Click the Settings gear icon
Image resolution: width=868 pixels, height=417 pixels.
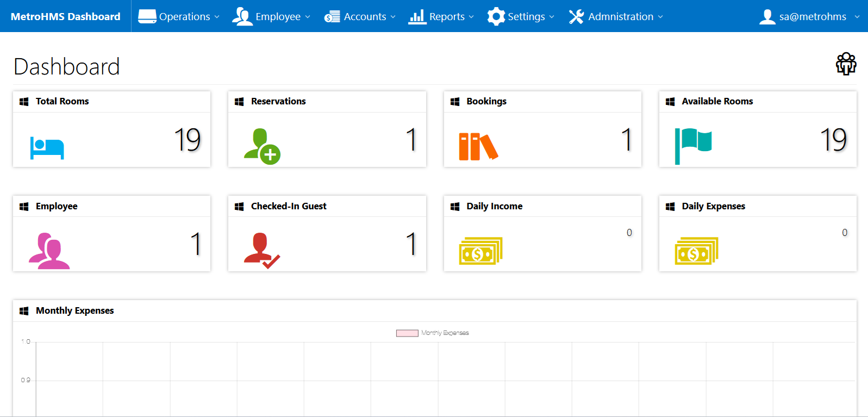[496, 16]
